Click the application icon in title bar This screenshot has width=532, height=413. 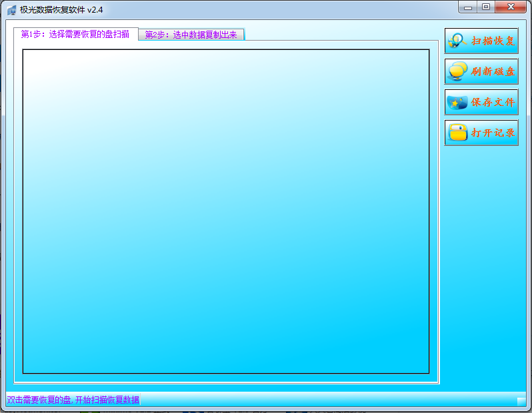point(11,10)
